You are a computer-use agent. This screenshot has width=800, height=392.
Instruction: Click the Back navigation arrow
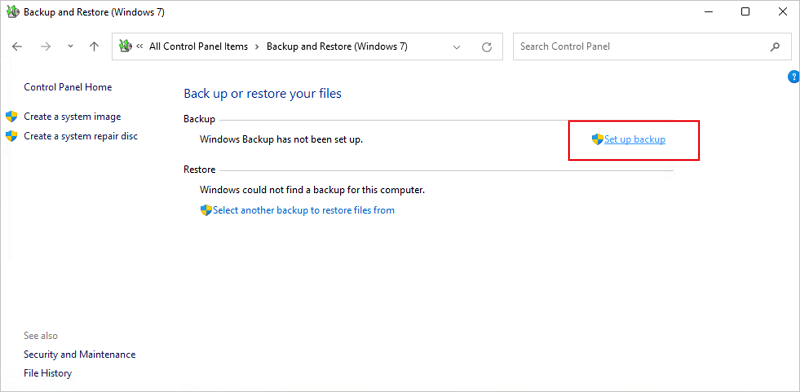pos(17,46)
